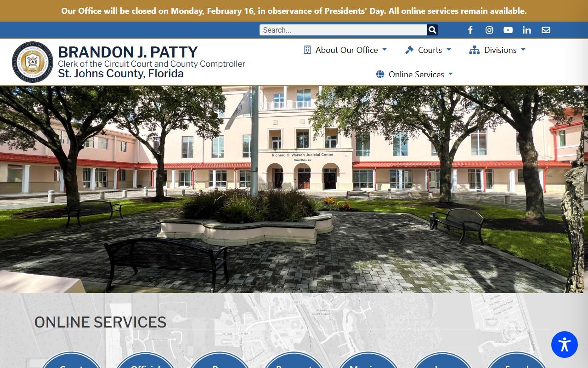
Task: Click the org-chart icon beside Divisions
Action: click(x=474, y=50)
